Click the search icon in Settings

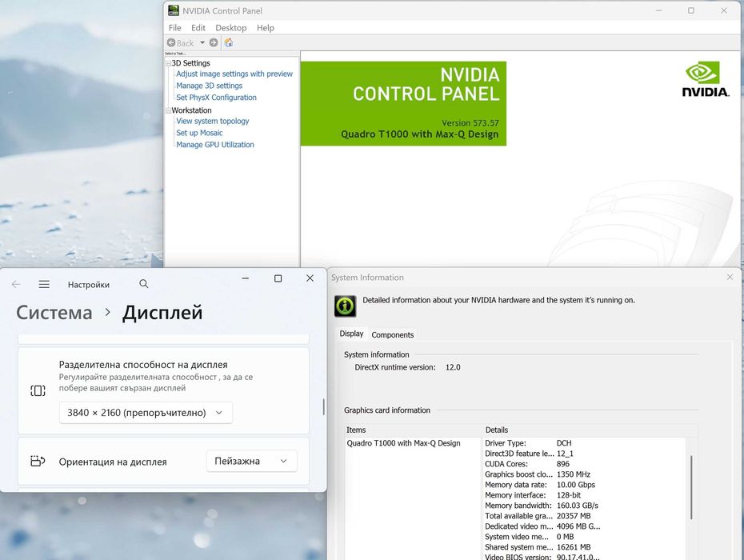coord(144,284)
